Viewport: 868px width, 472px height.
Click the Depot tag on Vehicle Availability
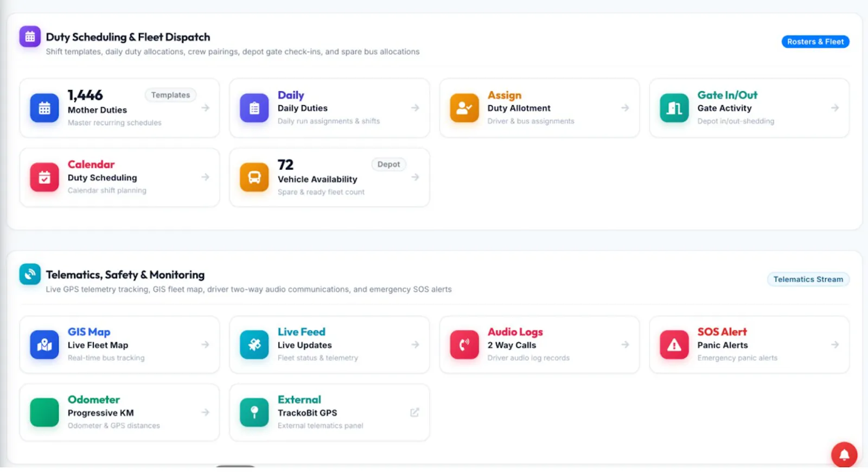click(388, 164)
